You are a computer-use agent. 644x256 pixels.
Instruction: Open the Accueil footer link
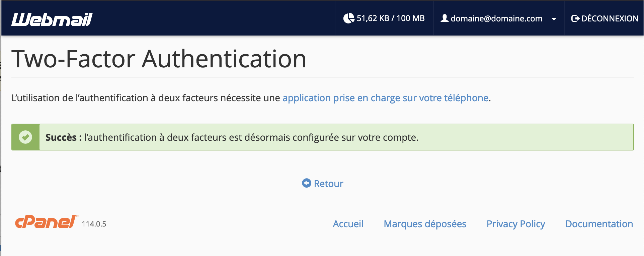[348, 224]
